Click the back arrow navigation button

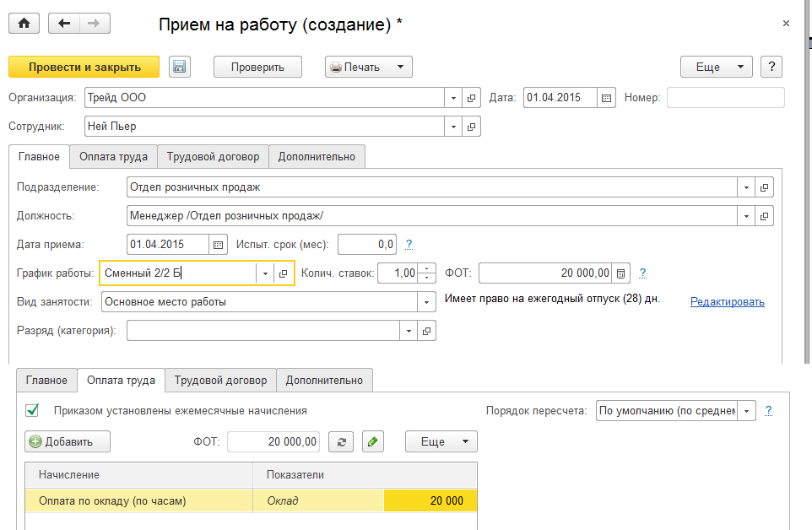(64, 24)
